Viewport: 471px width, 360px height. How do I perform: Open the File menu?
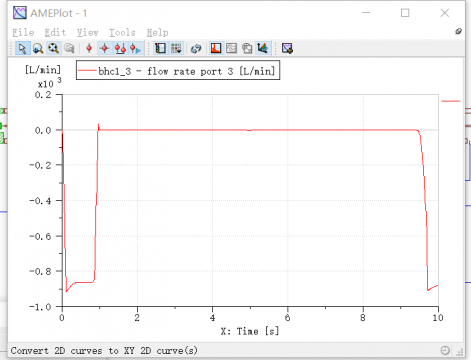point(23,32)
